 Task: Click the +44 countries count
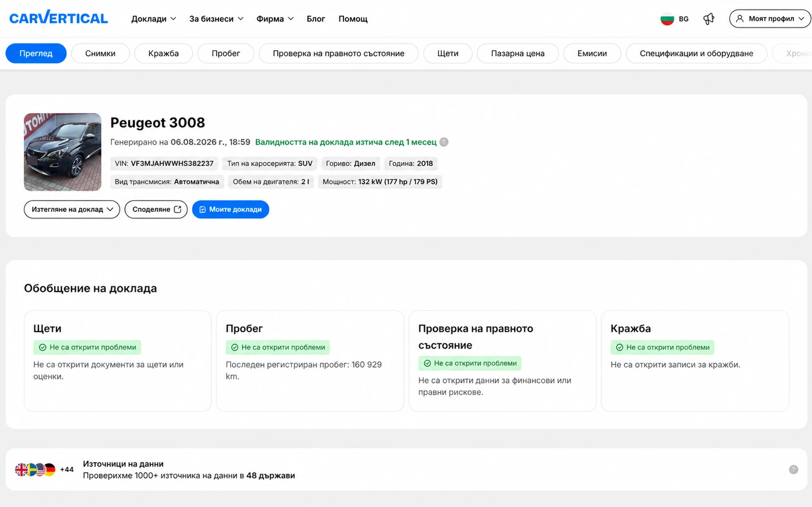(x=67, y=470)
